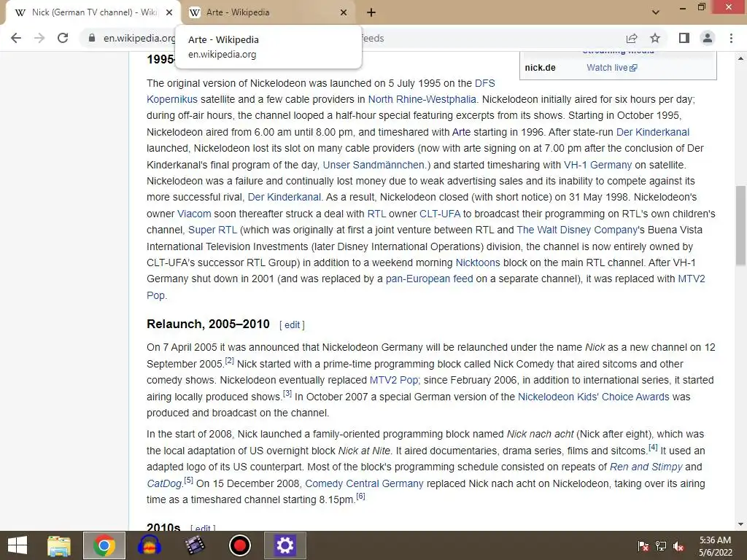This screenshot has height=560, width=747.
Task: Open the Viacom link
Action: 194,214
